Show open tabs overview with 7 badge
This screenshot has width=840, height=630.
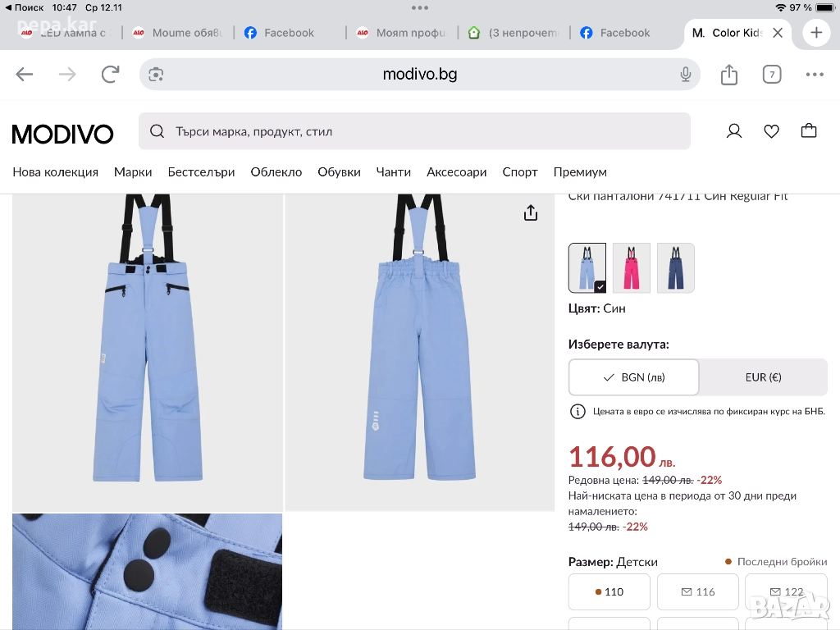[x=771, y=75]
